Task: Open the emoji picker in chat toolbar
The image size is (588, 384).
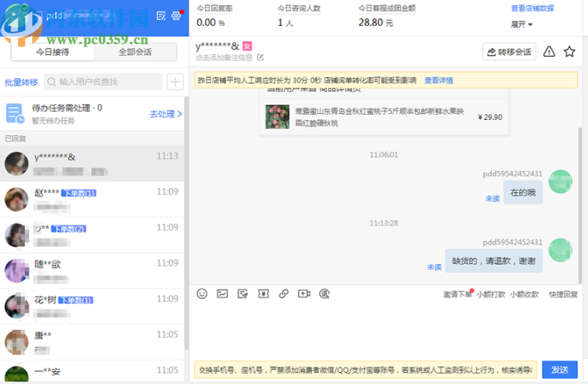Action: click(x=202, y=294)
